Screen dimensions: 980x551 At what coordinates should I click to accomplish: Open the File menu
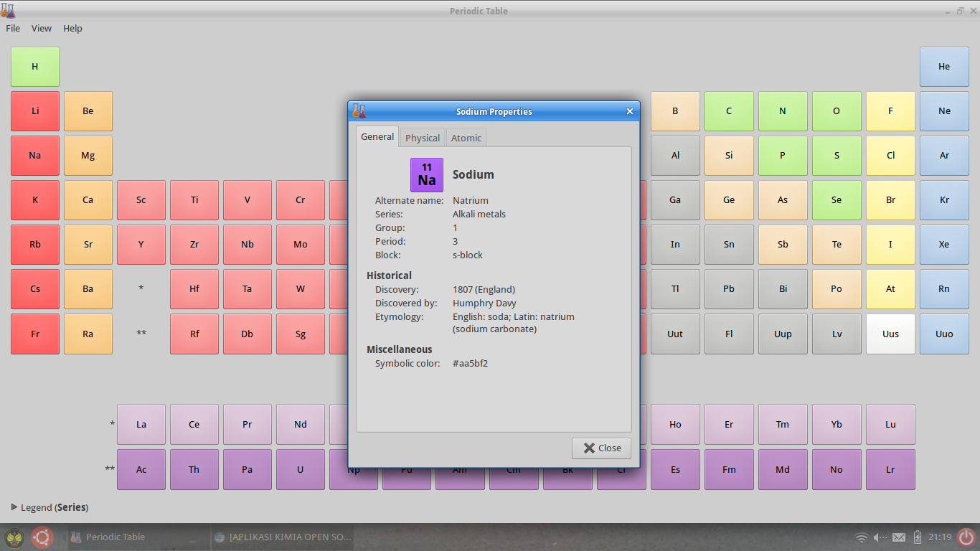point(13,28)
